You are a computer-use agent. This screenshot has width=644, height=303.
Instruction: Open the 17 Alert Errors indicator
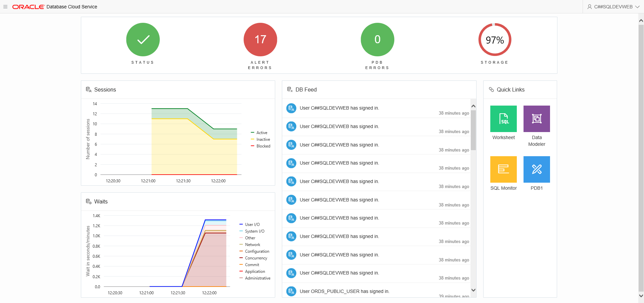click(260, 40)
